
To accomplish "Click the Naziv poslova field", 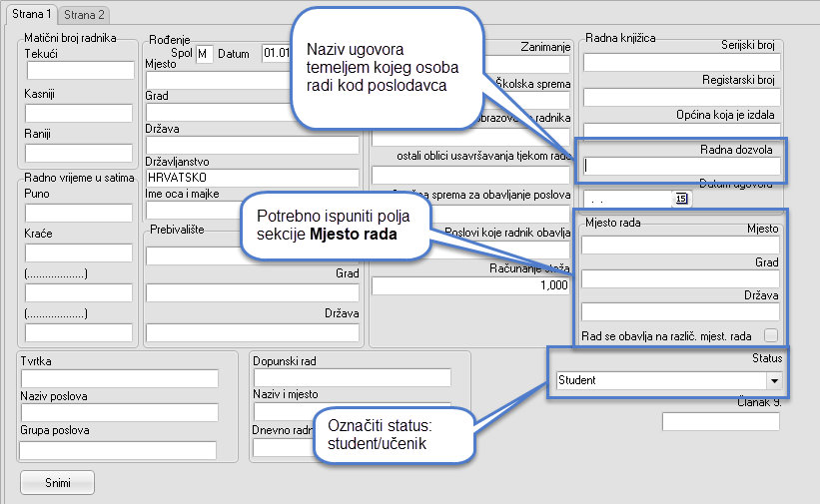I will click(x=120, y=412).
